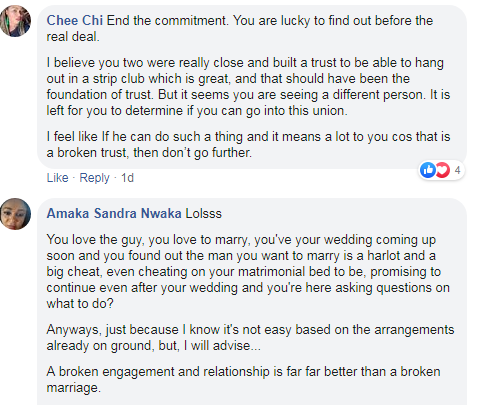
Task: Click the 'Lolsss' text in Amaka's comment
Action: (203, 213)
